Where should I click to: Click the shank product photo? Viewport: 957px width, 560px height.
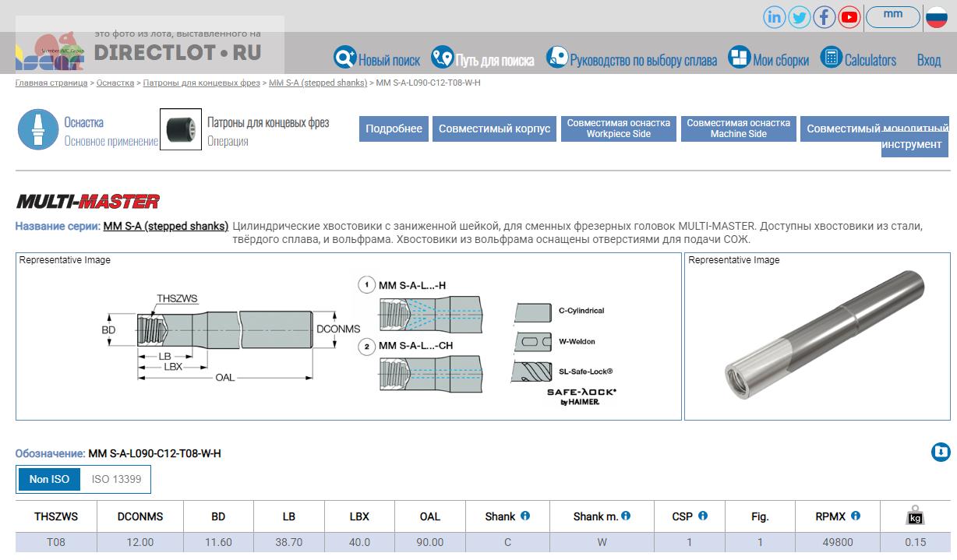click(818, 336)
